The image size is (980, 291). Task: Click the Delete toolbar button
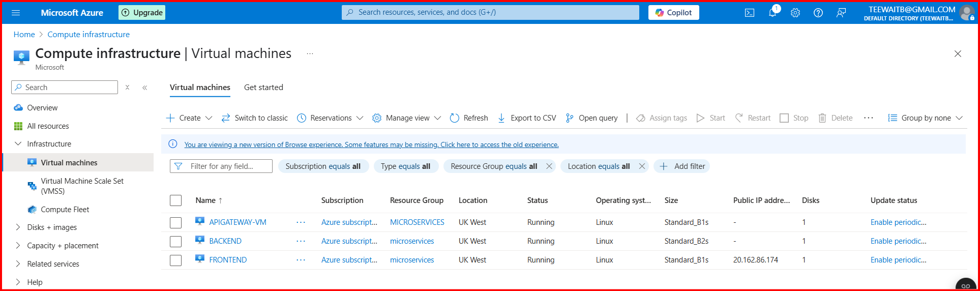pyautogui.click(x=836, y=118)
